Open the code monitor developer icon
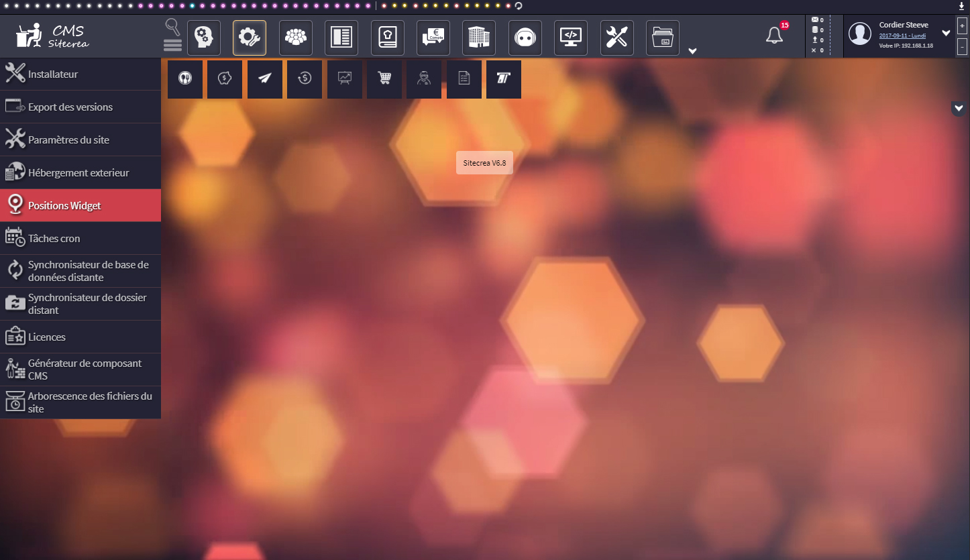 point(570,38)
